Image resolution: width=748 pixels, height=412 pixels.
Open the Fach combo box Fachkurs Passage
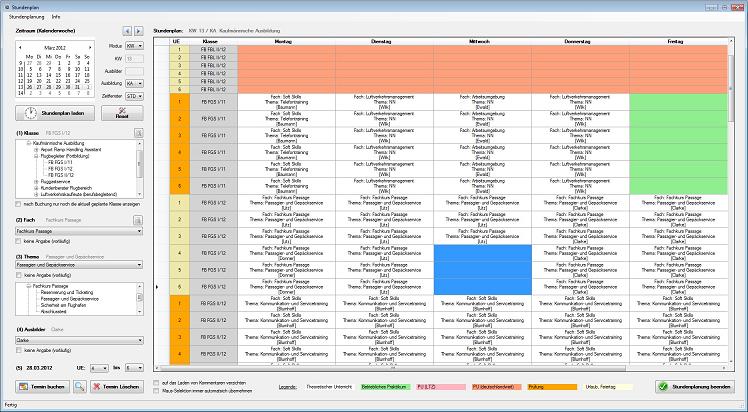pyautogui.click(x=79, y=231)
